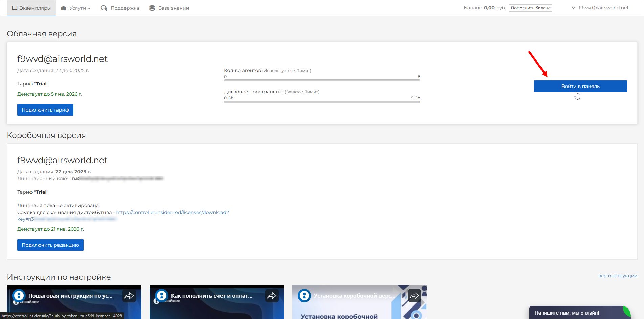644x319 pixels.
Task: Click the chat bubbles icon for Поддержка
Action: pyautogui.click(x=104, y=8)
